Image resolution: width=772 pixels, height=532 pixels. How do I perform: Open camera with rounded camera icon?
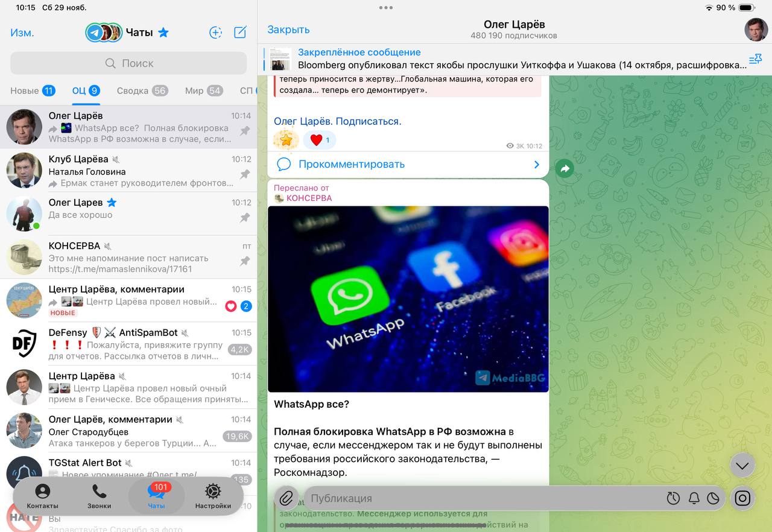point(742,498)
